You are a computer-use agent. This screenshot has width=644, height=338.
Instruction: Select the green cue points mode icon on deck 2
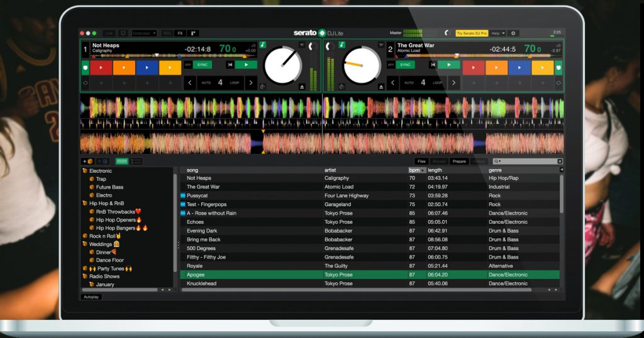click(x=558, y=68)
